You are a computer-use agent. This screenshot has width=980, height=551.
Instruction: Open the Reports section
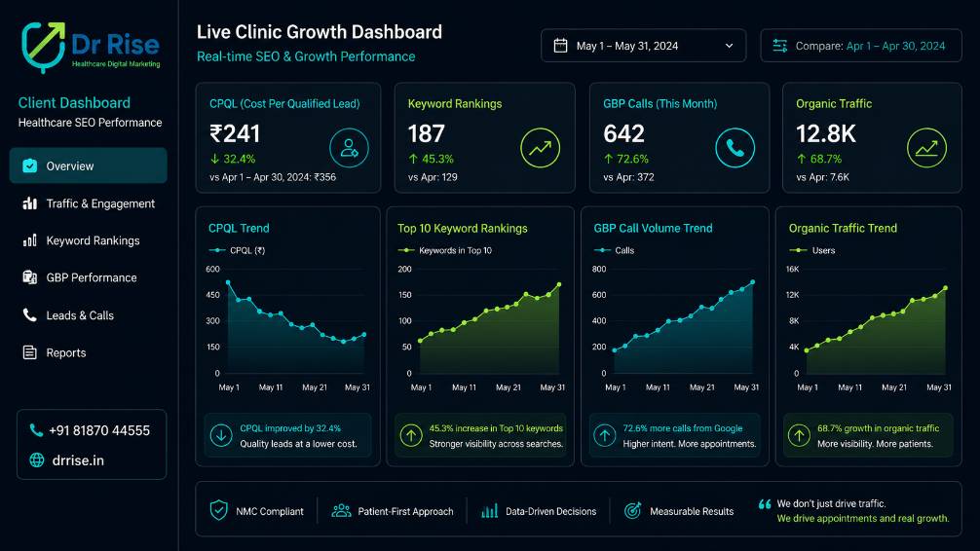tap(88, 352)
